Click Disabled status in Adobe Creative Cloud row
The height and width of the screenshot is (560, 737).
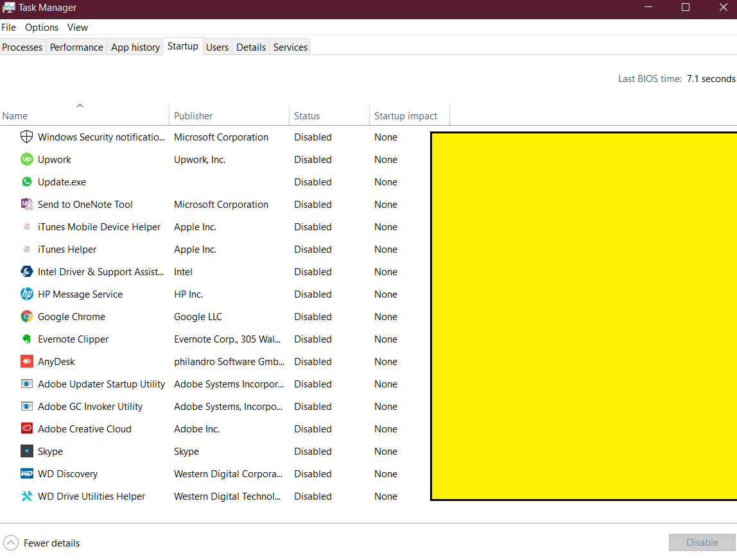[x=313, y=428]
